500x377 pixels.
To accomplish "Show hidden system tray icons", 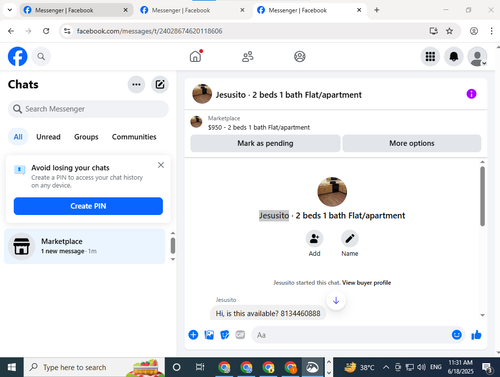I will click(386, 367).
